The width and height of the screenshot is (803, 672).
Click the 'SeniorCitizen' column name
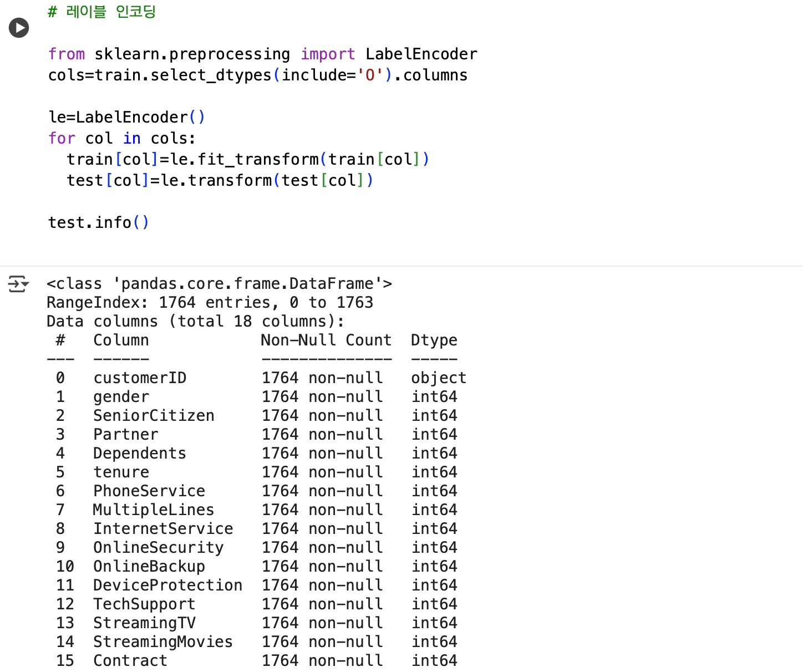(x=154, y=416)
